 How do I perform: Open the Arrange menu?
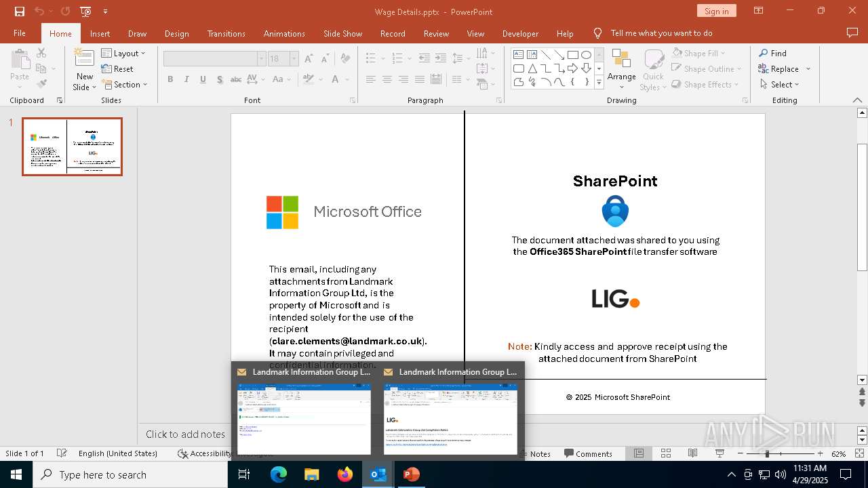[x=621, y=69]
